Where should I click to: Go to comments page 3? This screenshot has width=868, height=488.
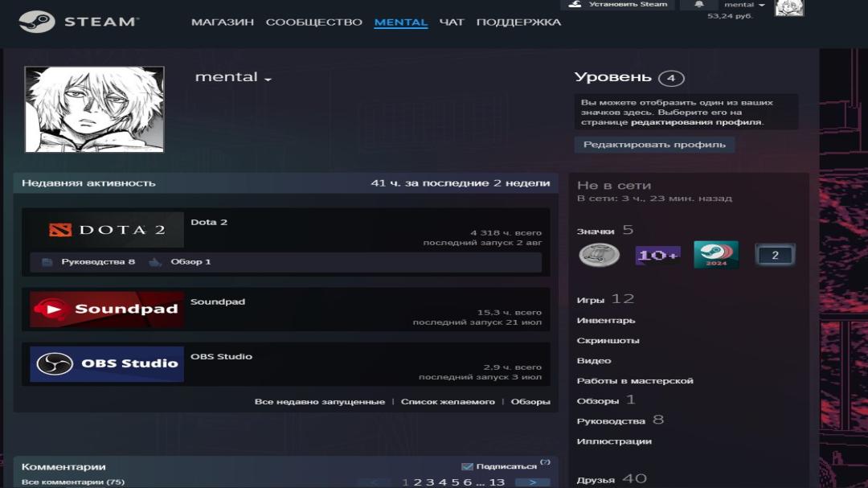click(x=429, y=482)
